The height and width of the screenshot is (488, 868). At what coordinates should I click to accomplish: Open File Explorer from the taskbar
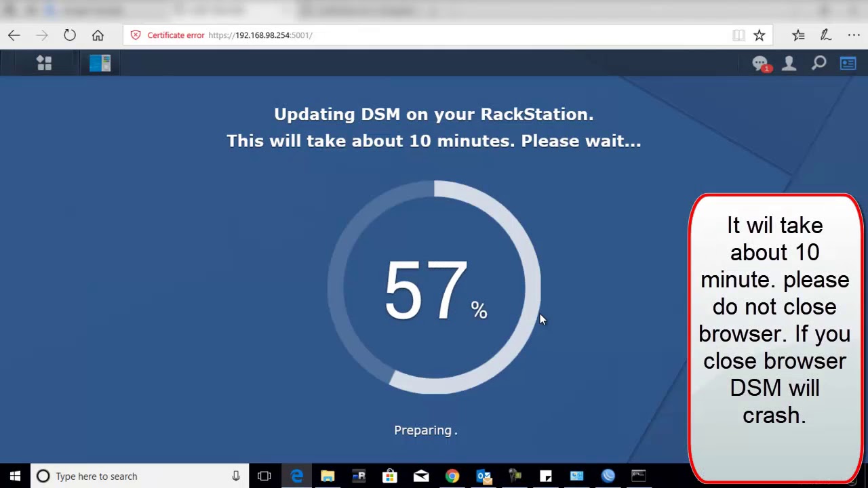328,476
